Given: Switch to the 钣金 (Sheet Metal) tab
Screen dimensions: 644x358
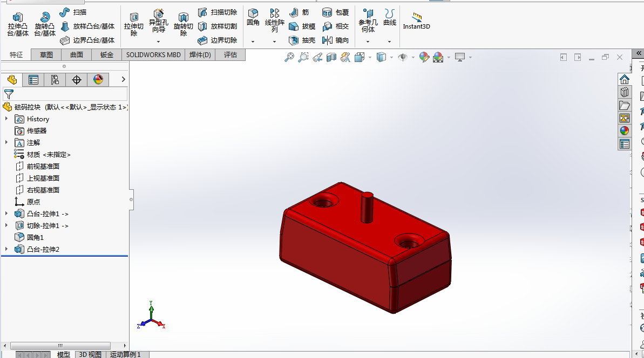Looking at the screenshot, I should [x=107, y=55].
